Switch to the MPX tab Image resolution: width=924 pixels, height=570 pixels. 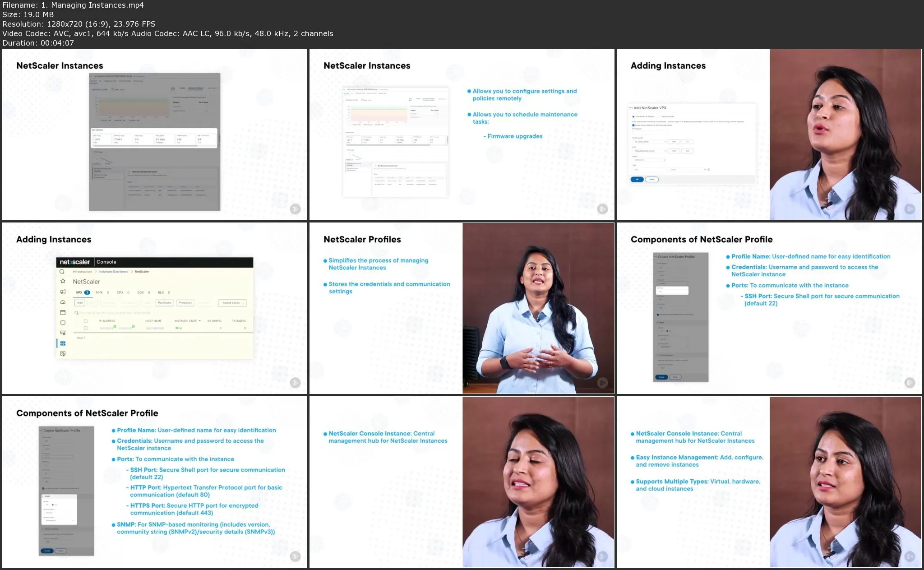tap(99, 292)
